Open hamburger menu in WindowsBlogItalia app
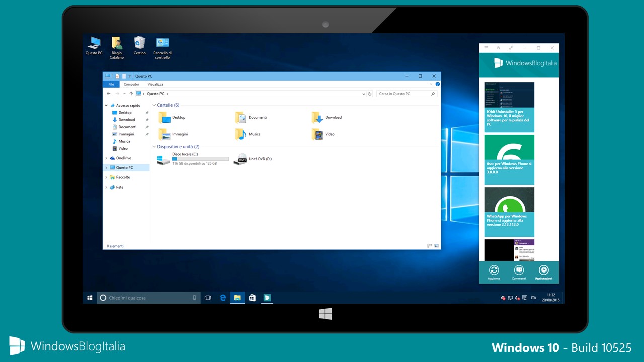The height and width of the screenshot is (362, 644). pyautogui.click(x=486, y=48)
